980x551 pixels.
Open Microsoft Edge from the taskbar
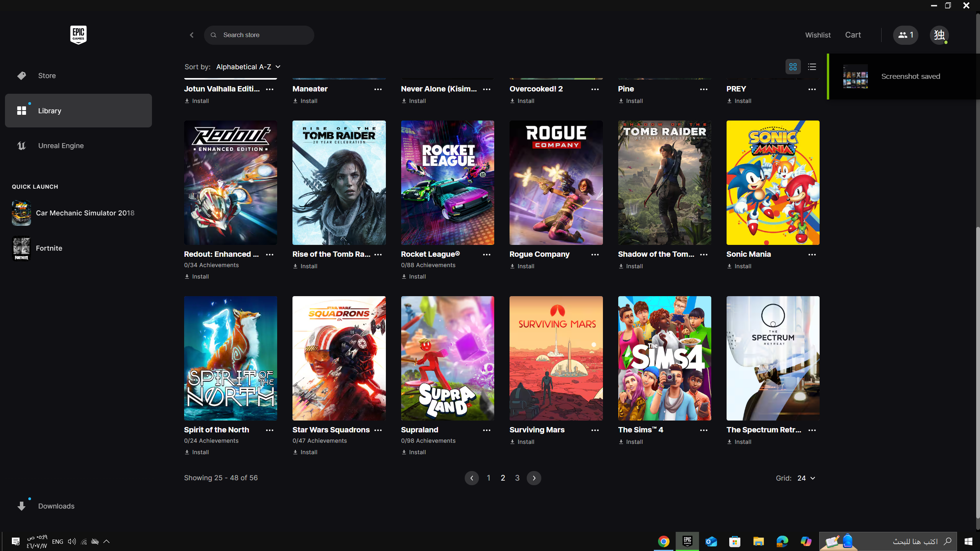pyautogui.click(x=782, y=541)
